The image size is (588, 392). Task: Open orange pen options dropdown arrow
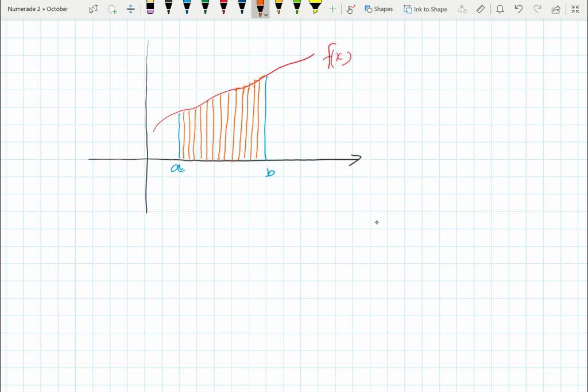[266, 14]
